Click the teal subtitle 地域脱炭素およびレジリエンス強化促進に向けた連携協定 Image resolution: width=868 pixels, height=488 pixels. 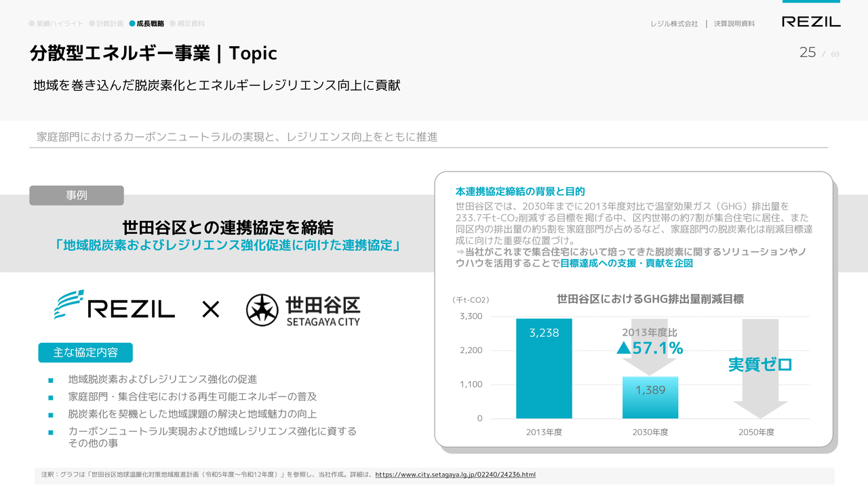click(228, 245)
